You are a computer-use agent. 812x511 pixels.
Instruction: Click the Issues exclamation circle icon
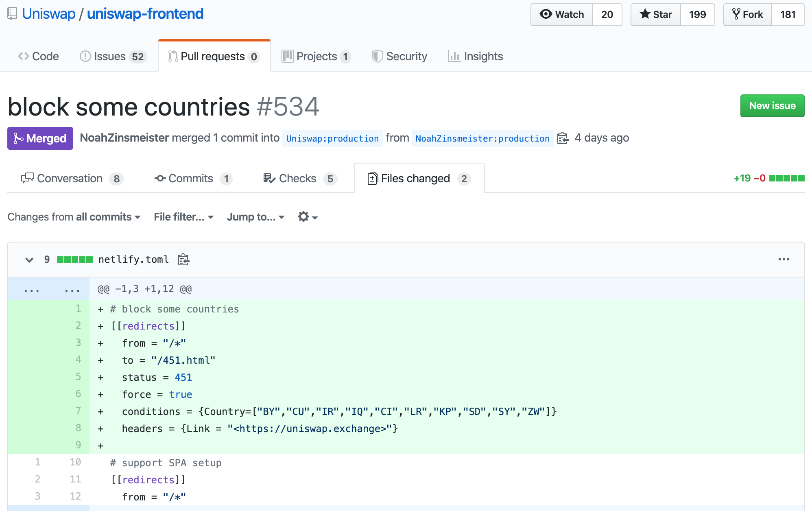point(85,56)
